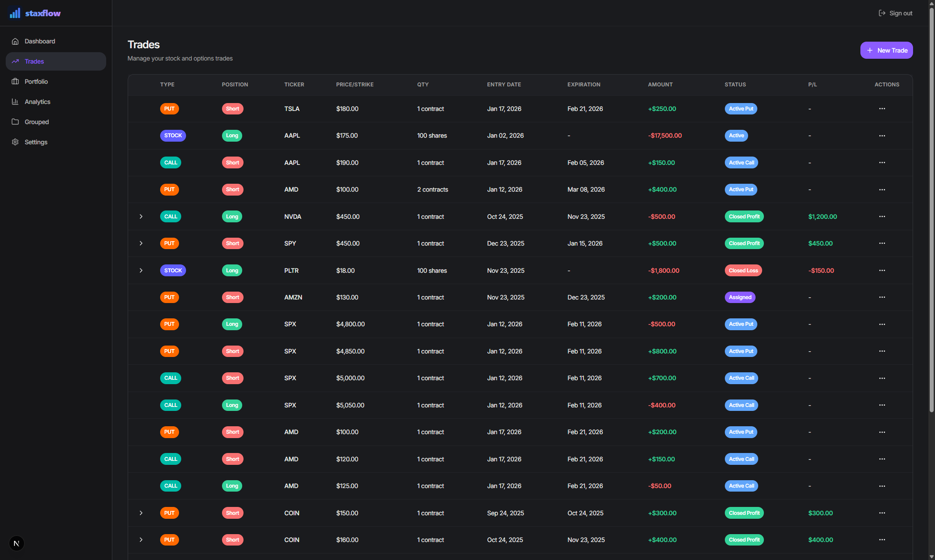Click the vertical page scrollbar

tap(931, 210)
